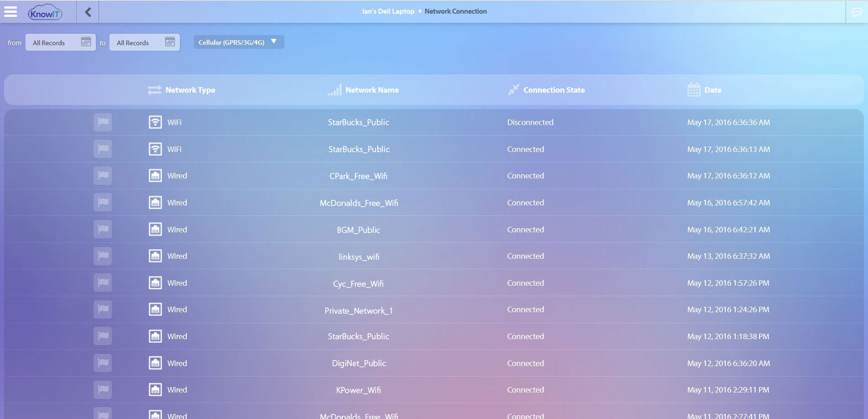The height and width of the screenshot is (419, 868).
Task: Click the WiFi icon for Disconnected StarBucks_Public
Action: point(155,122)
